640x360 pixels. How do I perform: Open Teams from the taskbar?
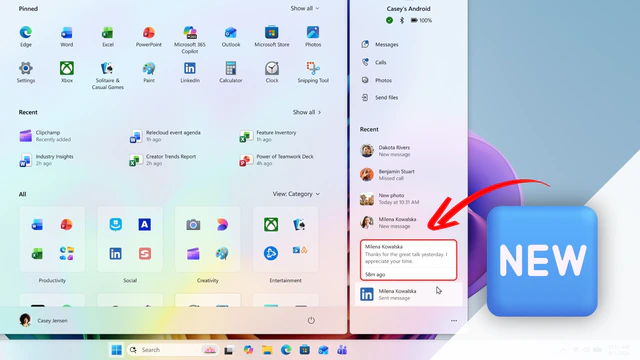coord(342,350)
